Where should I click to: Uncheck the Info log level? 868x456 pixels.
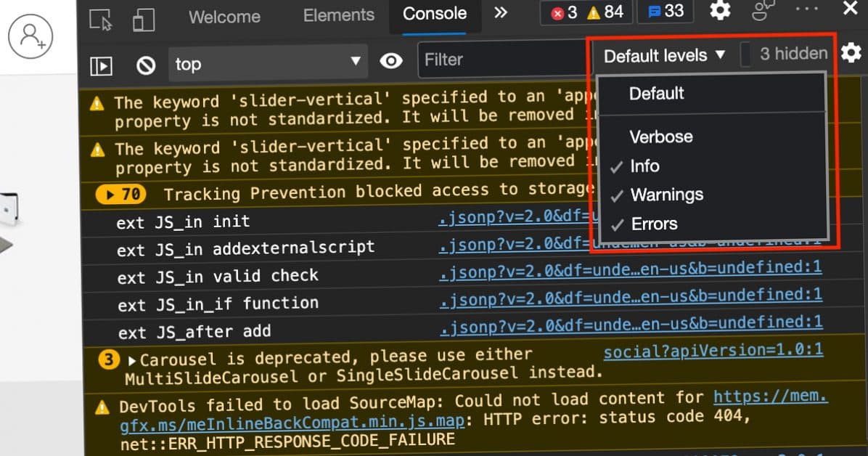point(644,166)
